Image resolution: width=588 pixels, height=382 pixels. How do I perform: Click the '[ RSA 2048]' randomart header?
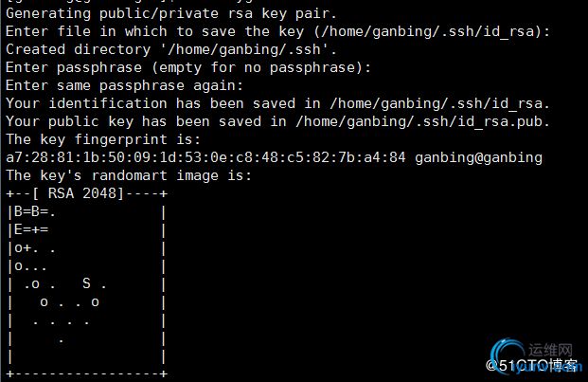point(76,193)
